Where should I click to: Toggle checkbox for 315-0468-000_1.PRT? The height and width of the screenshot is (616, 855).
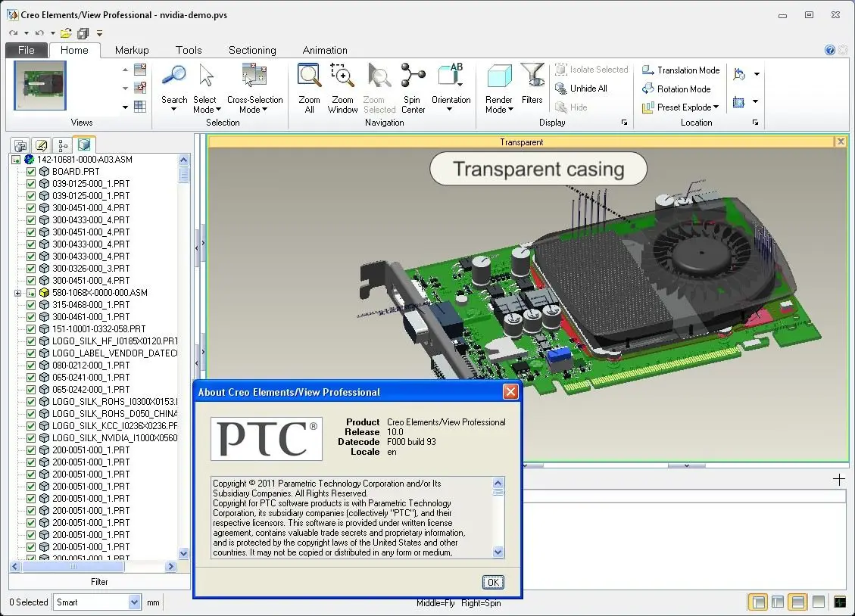click(31, 305)
